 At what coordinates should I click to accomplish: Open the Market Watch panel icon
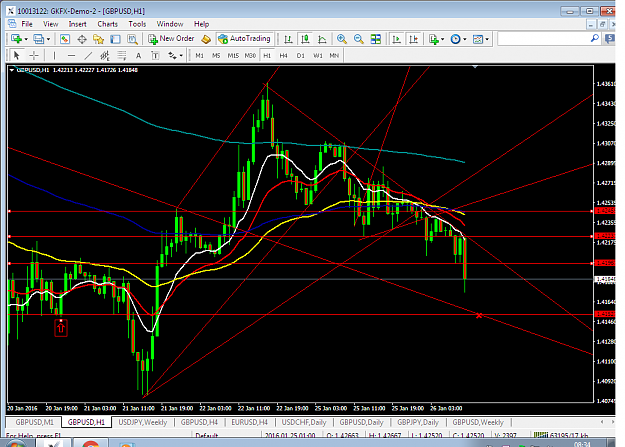coord(65,39)
